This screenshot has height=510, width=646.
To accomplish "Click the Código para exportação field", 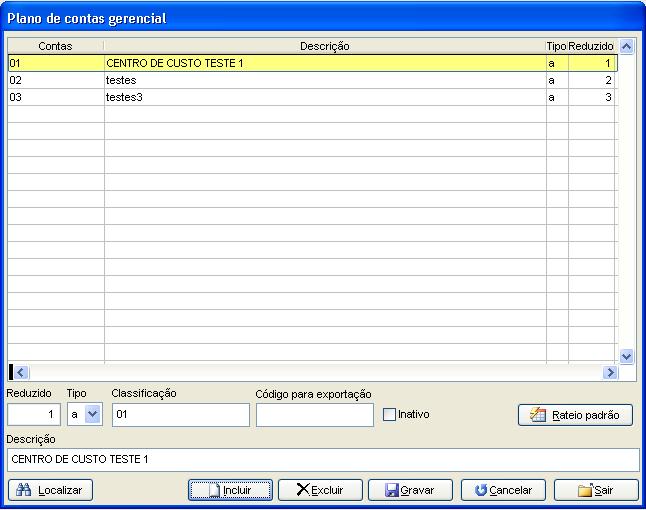I will [x=315, y=414].
